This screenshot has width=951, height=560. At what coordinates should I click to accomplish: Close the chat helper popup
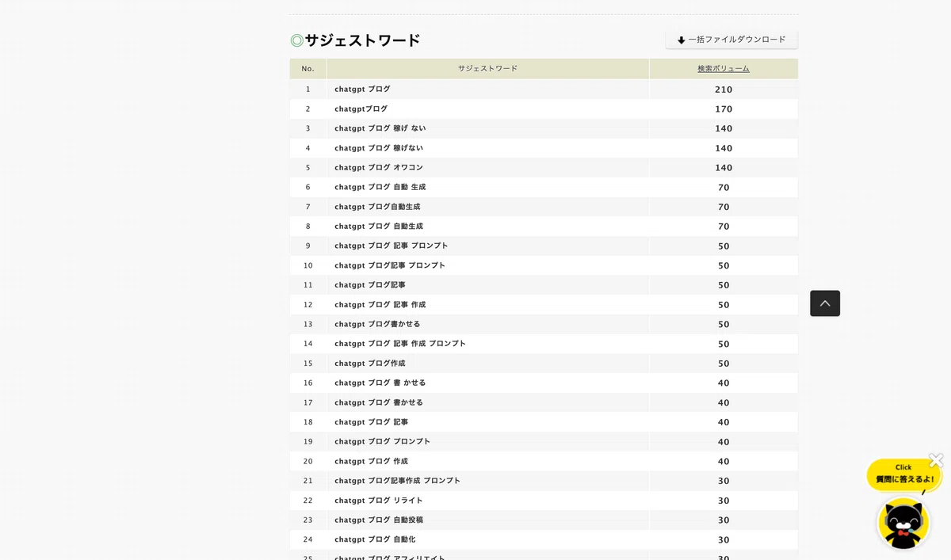(936, 459)
